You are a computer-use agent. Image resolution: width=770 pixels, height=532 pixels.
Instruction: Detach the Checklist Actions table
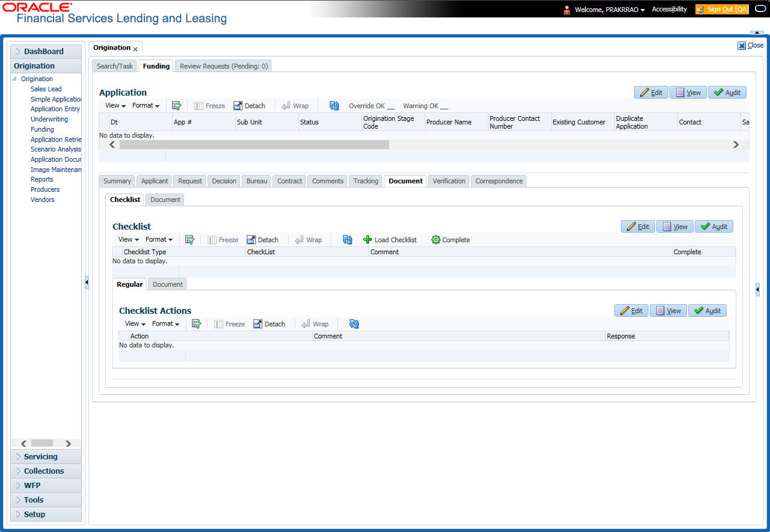tap(269, 324)
